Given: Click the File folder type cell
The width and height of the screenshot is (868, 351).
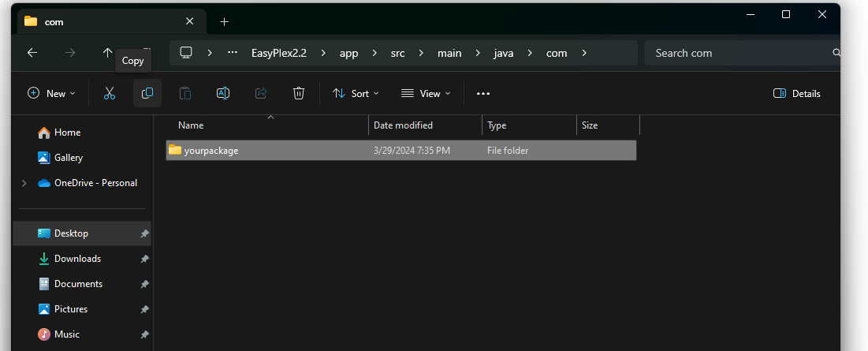Looking at the screenshot, I should (508, 151).
